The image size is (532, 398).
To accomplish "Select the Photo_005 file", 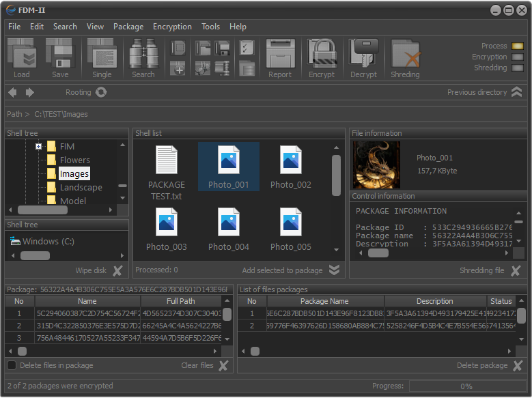I will coord(291,229).
